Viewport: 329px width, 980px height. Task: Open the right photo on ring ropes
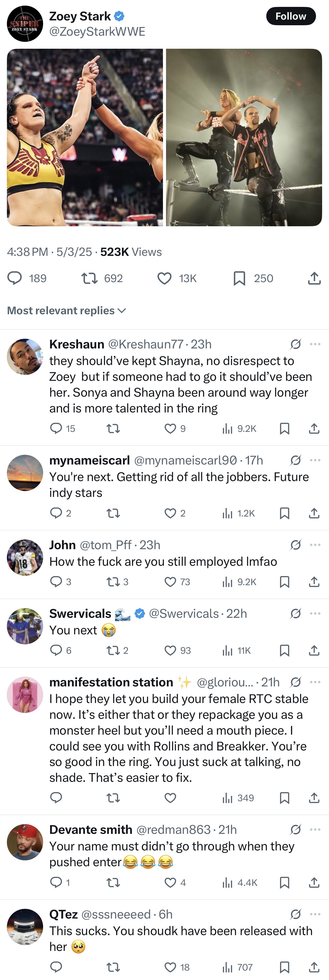click(x=244, y=137)
